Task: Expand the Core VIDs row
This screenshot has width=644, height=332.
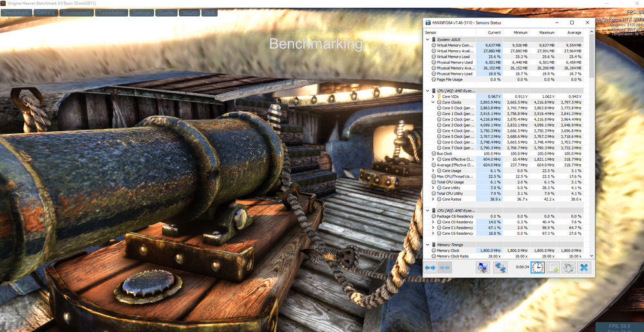Action: tap(433, 97)
